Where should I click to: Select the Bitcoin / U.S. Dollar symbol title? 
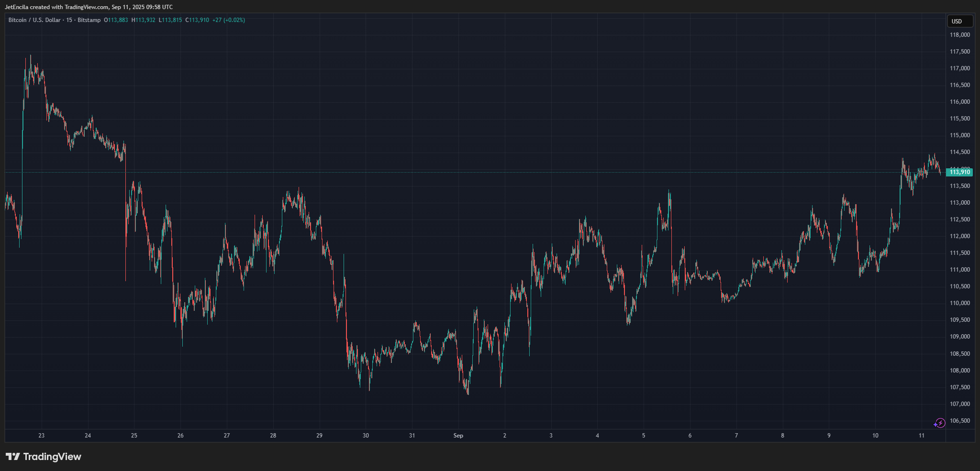pyautogui.click(x=34, y=20)
